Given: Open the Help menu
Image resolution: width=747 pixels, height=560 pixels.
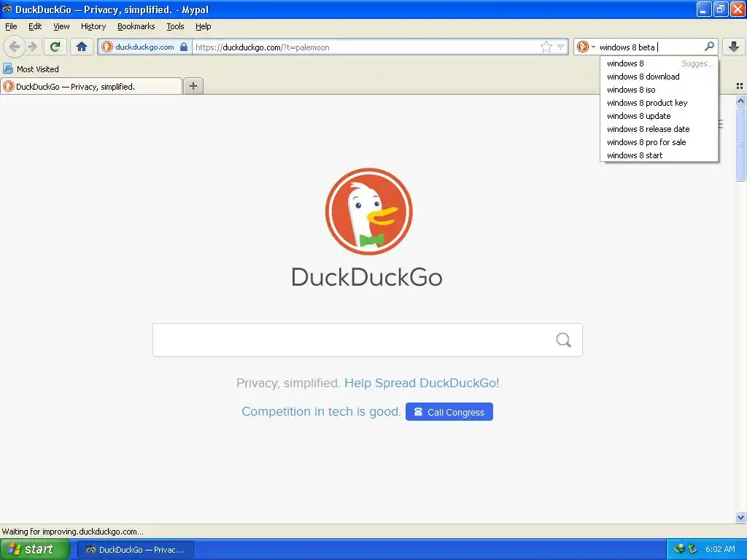Looking at the screenshot, I should (x=203, y=26).
